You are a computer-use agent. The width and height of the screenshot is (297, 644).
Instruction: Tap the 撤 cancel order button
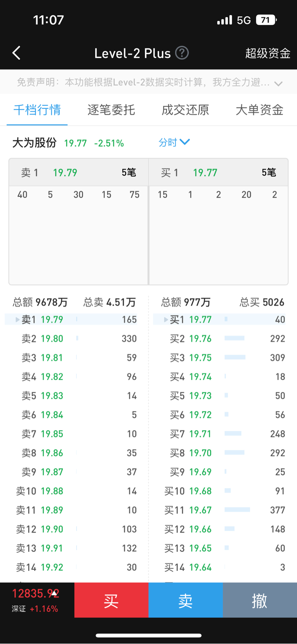click(259, 600)
